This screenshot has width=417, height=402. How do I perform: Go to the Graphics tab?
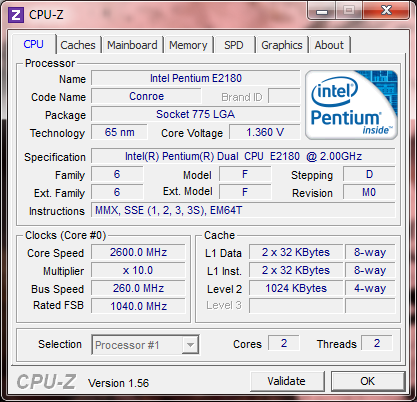point(282,45)
